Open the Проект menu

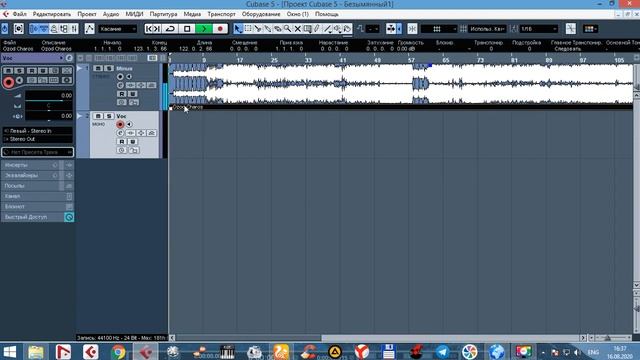coord(87,14)
